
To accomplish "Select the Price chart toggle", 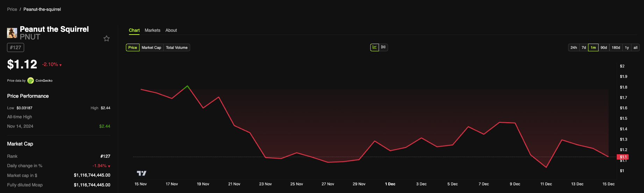I will [x=133, y=47].
